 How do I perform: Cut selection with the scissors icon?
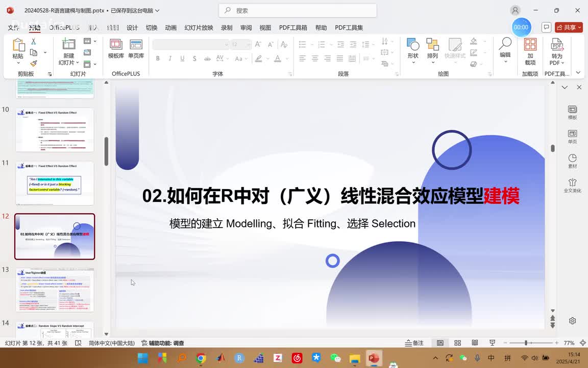(33, 41)
